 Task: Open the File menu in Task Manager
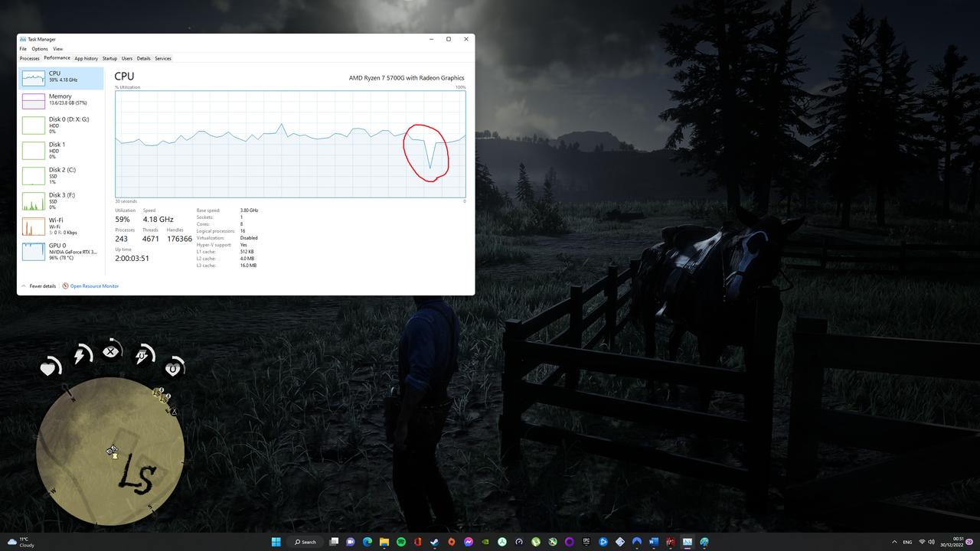point(23,49)
